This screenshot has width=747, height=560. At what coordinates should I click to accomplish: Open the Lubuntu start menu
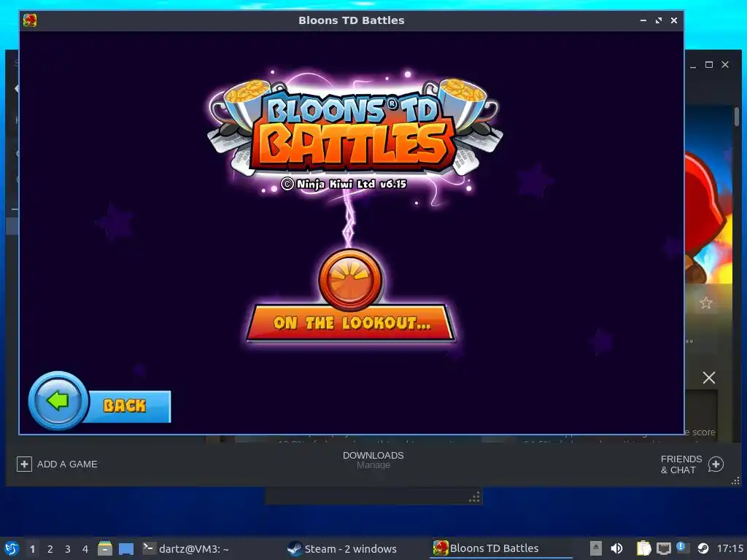[x=12, y=548]
